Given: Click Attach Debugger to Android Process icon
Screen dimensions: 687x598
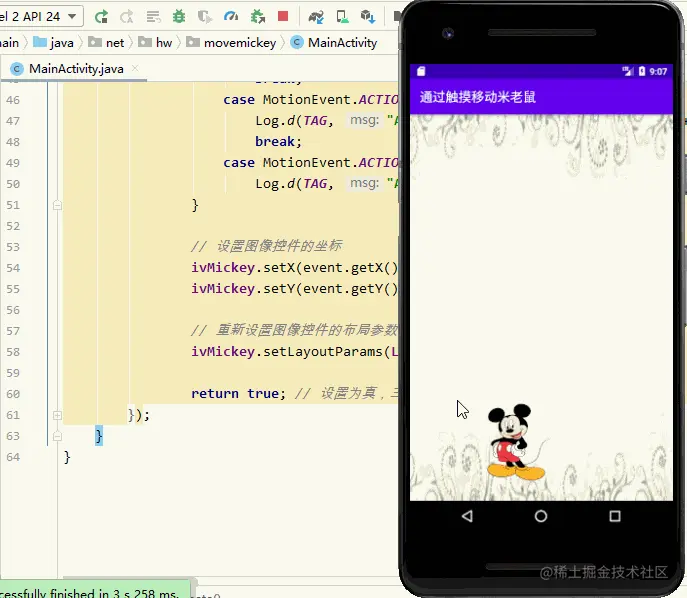Looking at the screenshot, I should pyautogui.click(x=258, y=17).
